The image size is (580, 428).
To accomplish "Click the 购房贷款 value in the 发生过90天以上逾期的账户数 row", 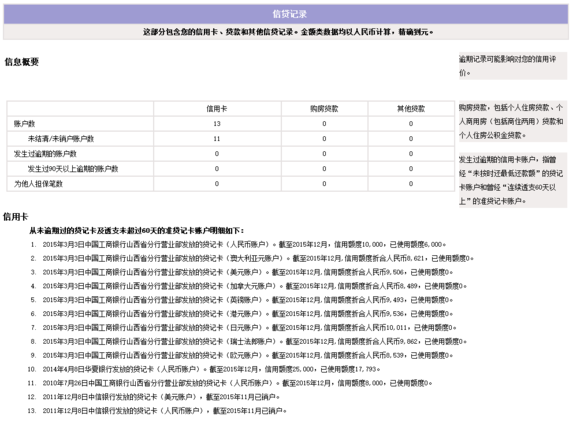I will 324,169.
